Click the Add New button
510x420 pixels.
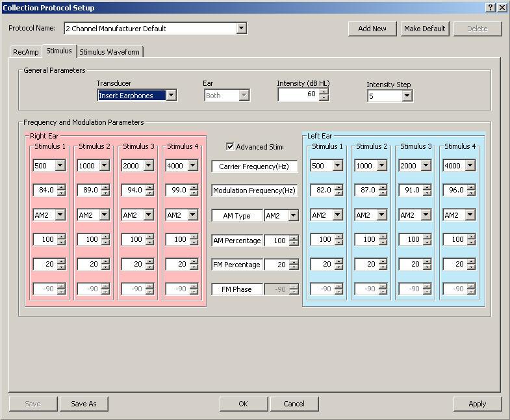(x=372, y=29)
